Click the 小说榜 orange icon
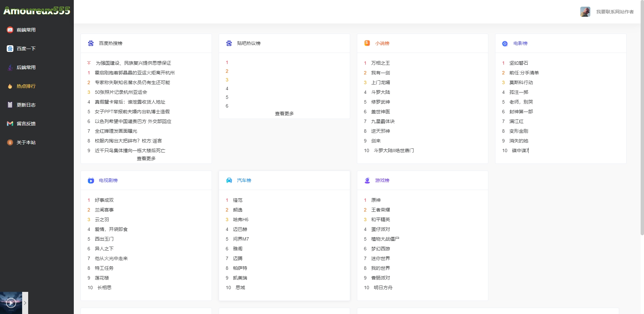 [x=367, y=43]
